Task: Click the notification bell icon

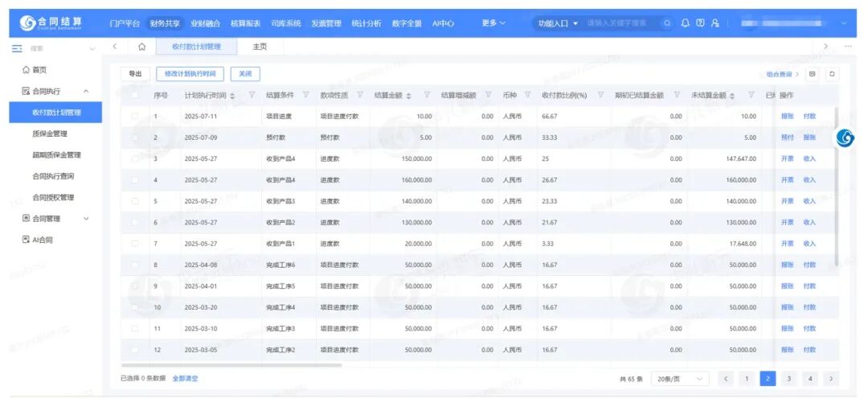Action: pos(686,23)
